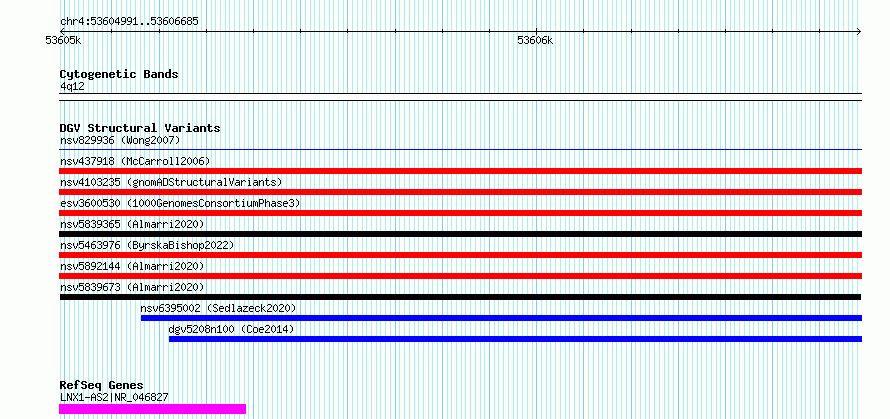The width and height of the screenshot is (890, 419).
Task: Click the chr4:53604991..53606685 coordinate label
Action: pyautogui.click(x=129, y=22)
